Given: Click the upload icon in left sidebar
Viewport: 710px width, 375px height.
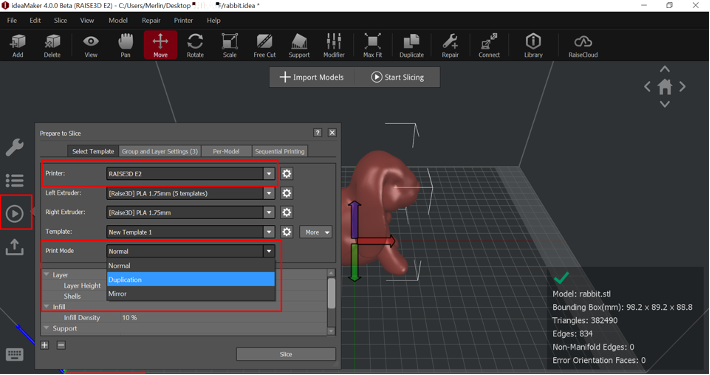Looking at the screenshot, I should (x=14, y=247).
